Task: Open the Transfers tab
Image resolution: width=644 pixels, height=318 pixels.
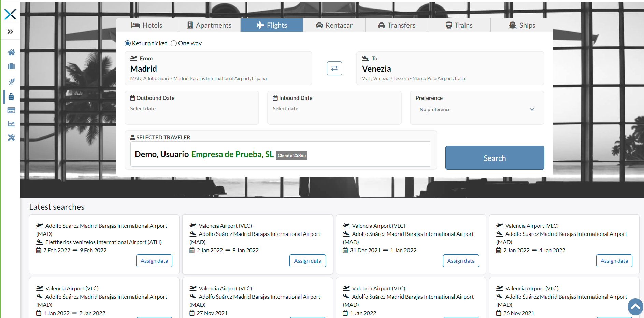Action: (x=397, y=25)
